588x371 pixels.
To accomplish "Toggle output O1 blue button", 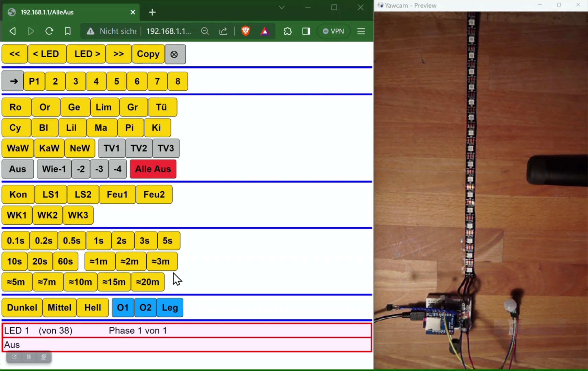I will click(x=123, y=307).
